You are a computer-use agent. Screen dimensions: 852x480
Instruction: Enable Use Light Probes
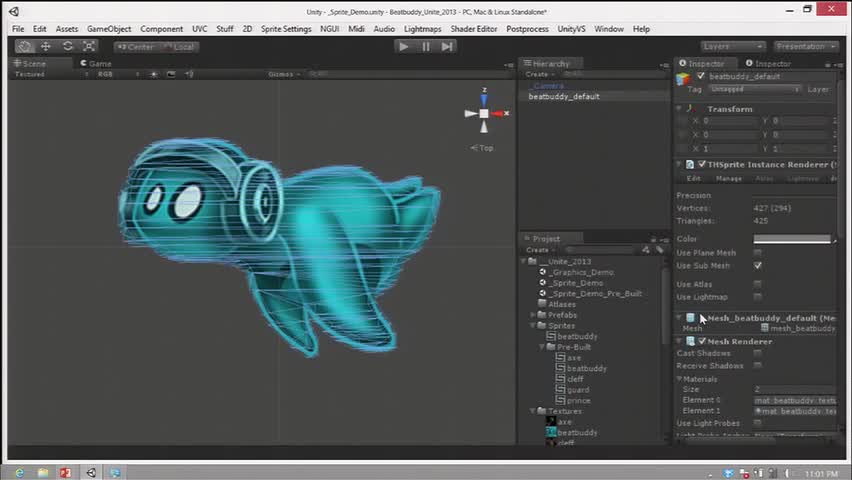point(757,423)
